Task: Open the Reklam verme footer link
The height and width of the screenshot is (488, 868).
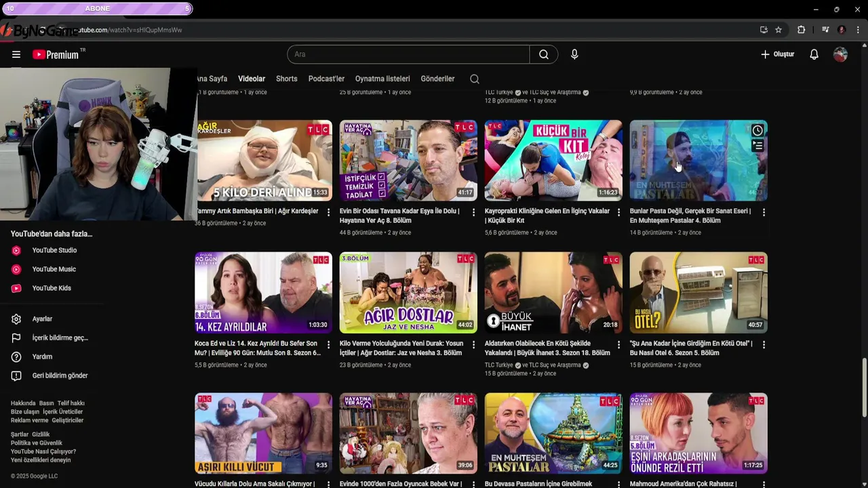Action: click(30, 420)
